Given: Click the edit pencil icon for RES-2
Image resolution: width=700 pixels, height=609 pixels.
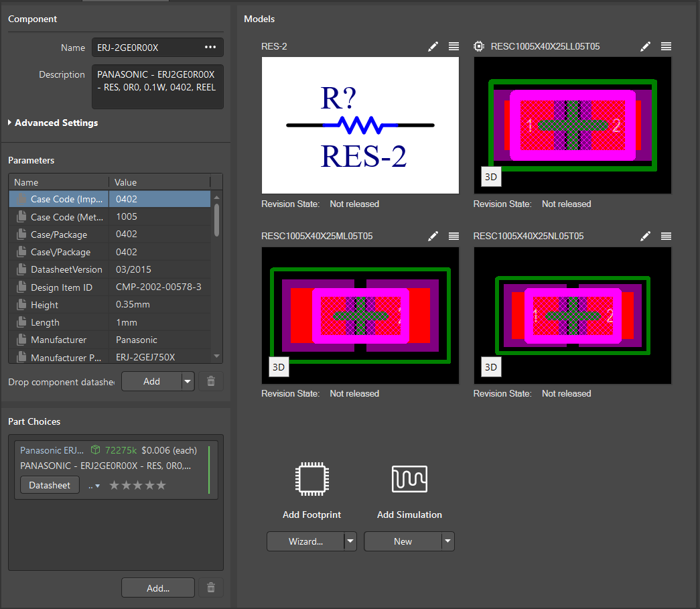Looking at the screenshot, I should 433,46.
